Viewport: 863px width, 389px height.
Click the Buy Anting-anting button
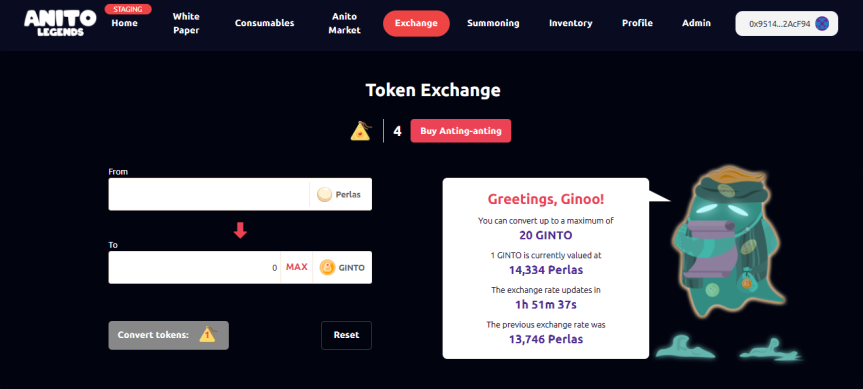click(x=461, y=131)
